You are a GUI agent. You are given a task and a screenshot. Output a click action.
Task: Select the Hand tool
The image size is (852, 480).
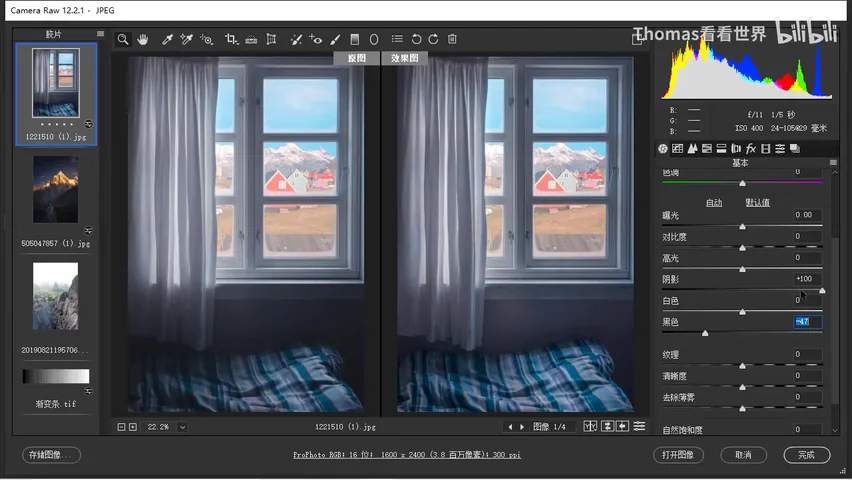pos(142,39)
